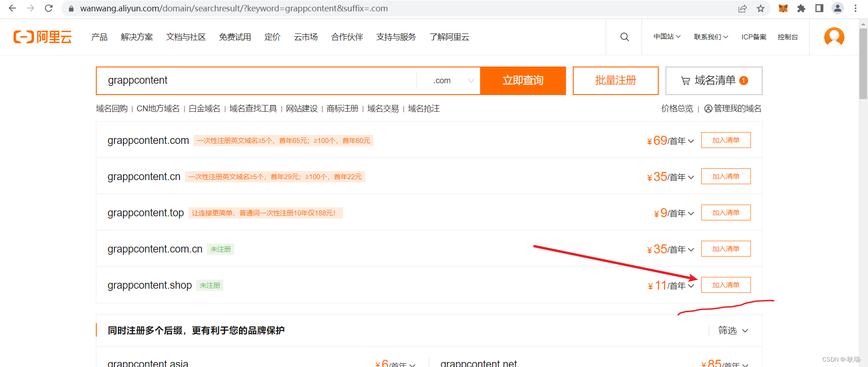
Task: Click the grappcontent domain search field
Action: pyautogui.click(x=256, y=81)
